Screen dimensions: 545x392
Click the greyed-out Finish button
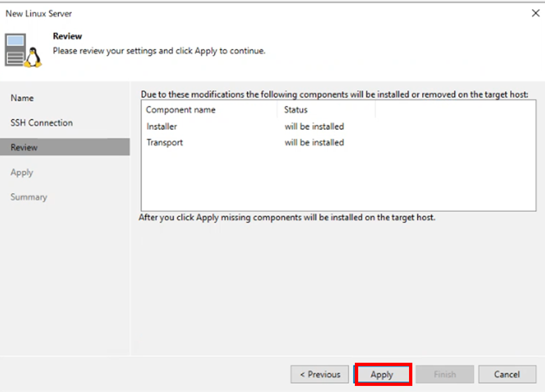pyautogui.click(x=444, y=374)
